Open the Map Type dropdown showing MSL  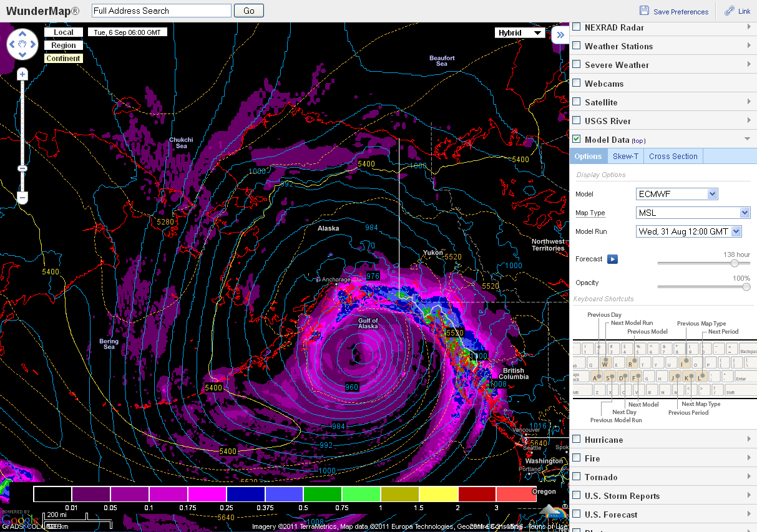click(693, 213)
